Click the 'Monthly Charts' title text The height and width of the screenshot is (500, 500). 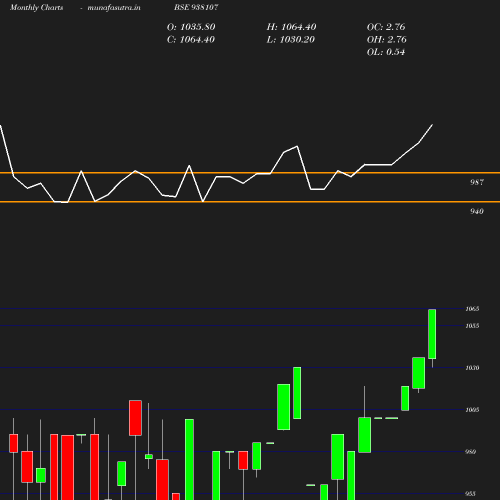pos(37,8)
